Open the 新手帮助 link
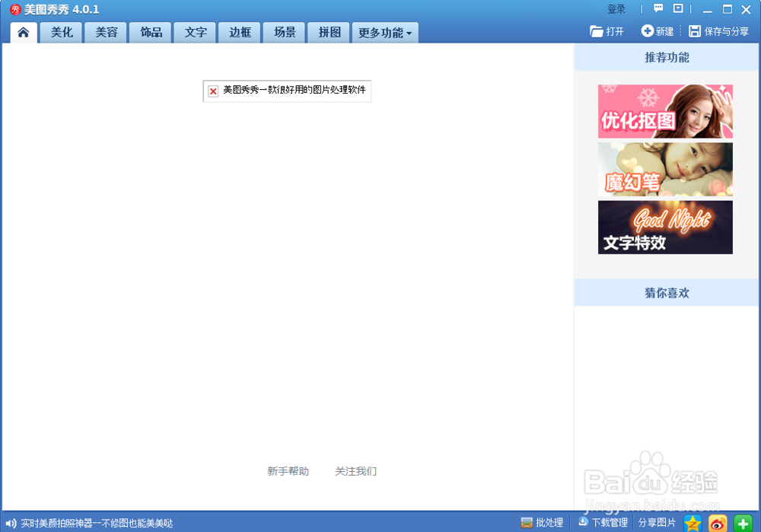 coord(288,471)
